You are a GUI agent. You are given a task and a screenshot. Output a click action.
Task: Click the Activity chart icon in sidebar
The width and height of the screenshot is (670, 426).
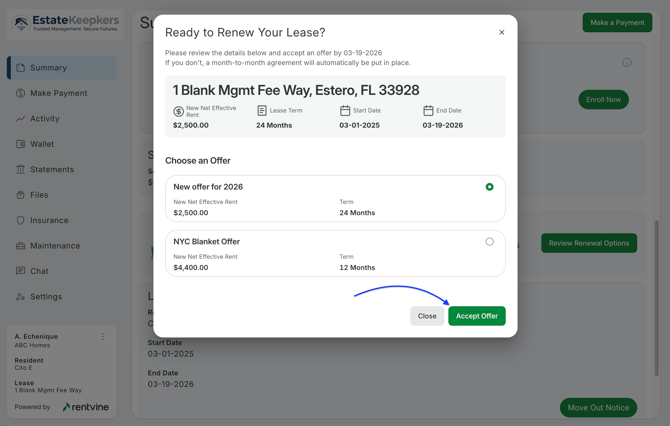[20, 119]
